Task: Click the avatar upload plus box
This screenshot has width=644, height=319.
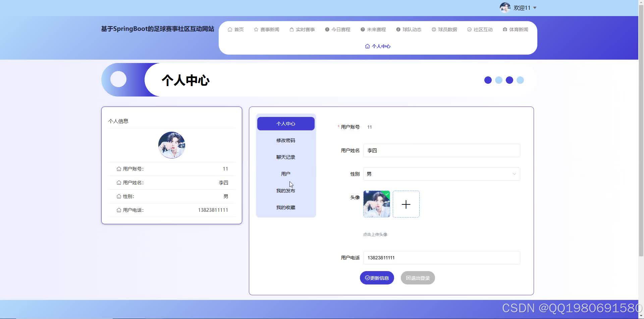Action: coord(406,204)
